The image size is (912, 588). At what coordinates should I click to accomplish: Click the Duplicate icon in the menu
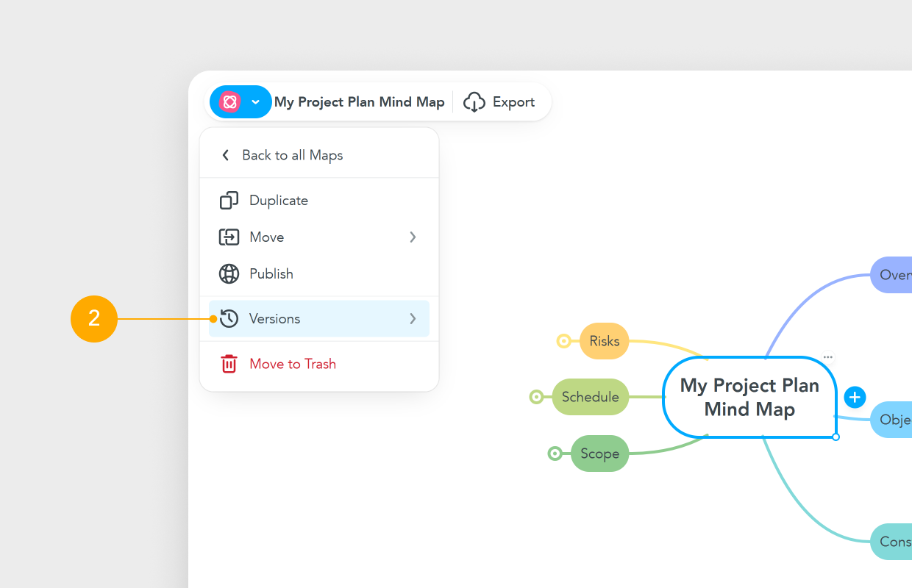229,201
